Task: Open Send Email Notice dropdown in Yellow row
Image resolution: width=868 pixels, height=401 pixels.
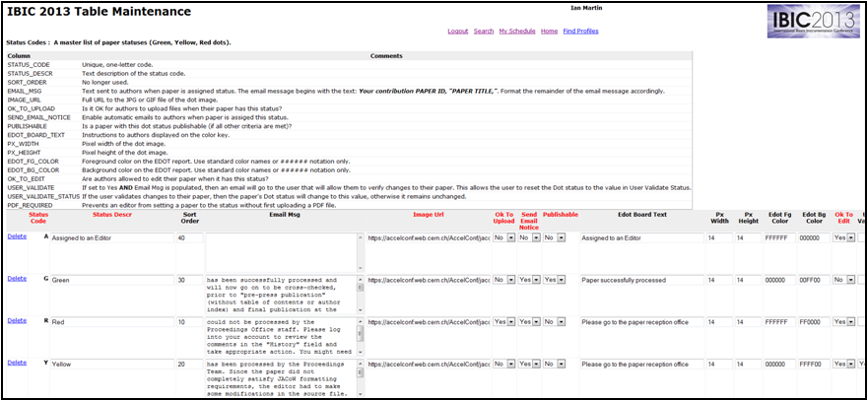Action: (529, 365)
